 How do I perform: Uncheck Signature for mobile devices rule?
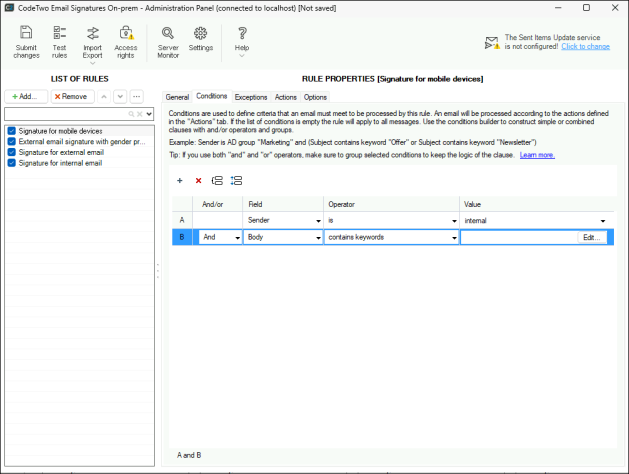tap(12, 131)
